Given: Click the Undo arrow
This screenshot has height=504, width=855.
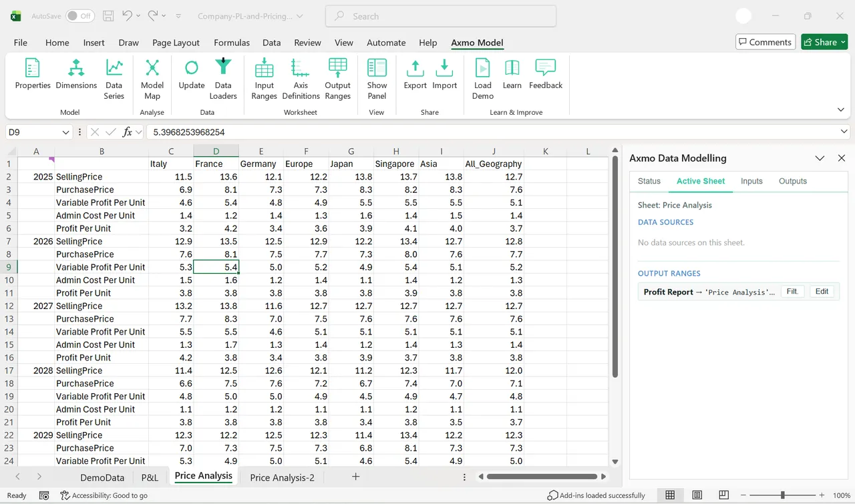Looking at the screenshot, I should (x=127, y=16).
